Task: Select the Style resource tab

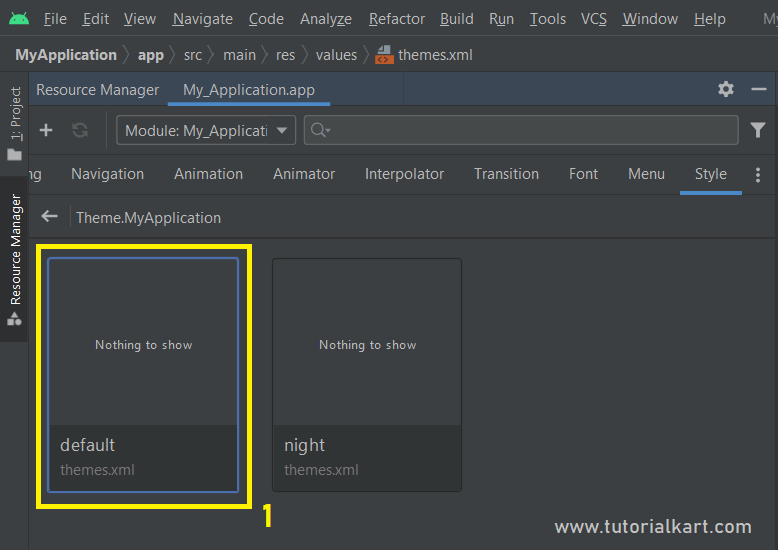Action: pos(711,174)
